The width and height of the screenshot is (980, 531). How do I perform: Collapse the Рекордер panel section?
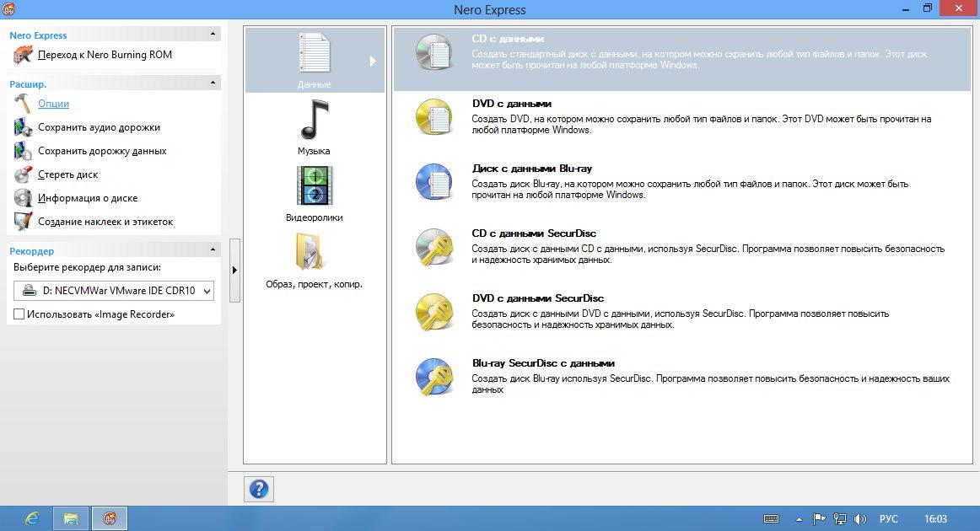pyautogui.click(x=213, y=249)
